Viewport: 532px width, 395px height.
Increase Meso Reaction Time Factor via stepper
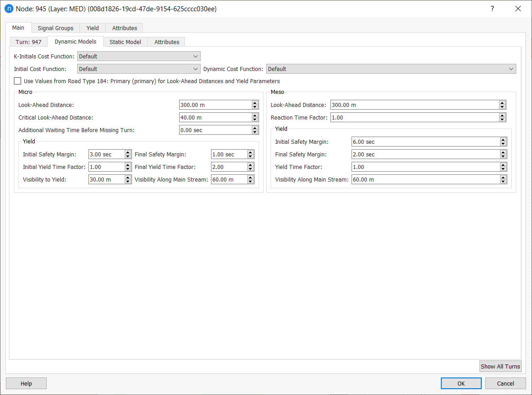coord(502,115)
